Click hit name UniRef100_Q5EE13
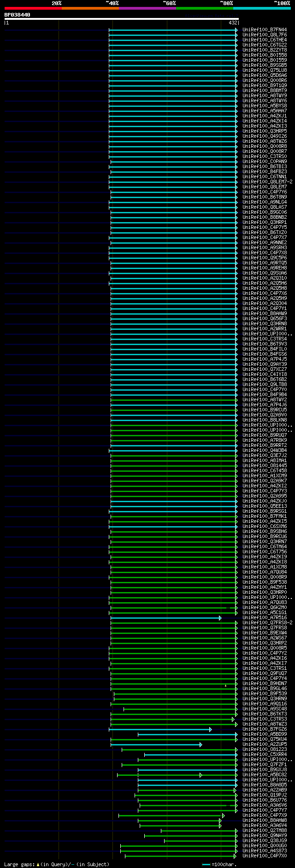This screenshot has width=295, height=868. [x=265, y=506]
